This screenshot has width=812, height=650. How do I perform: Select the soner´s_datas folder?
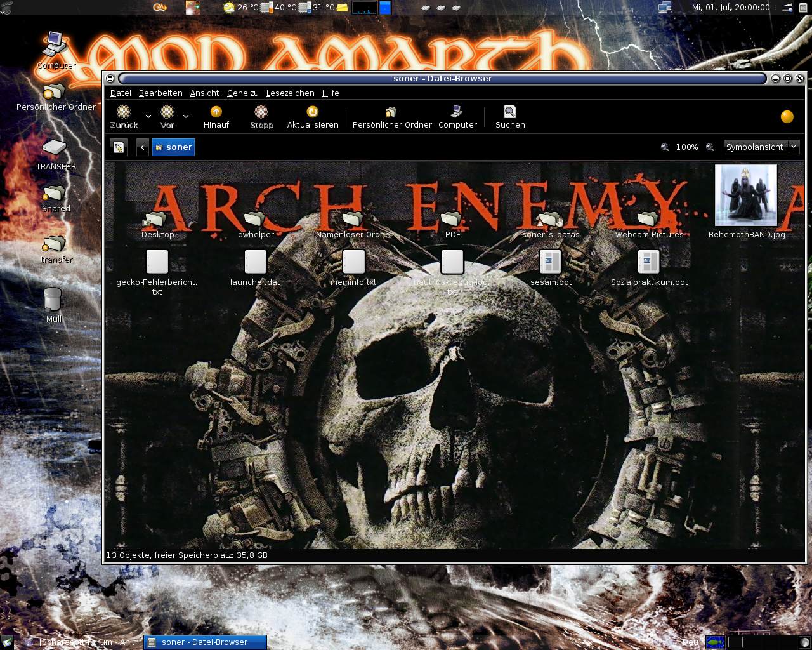click(x=551, y=225)
